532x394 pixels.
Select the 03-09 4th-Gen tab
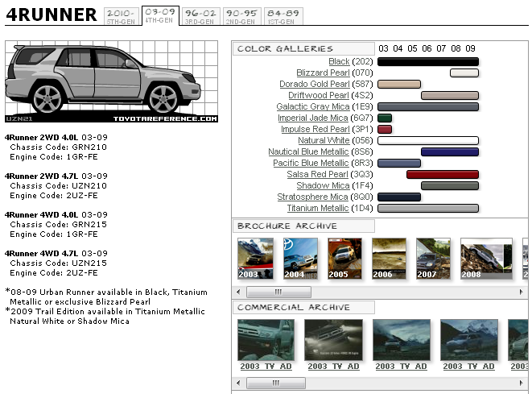click(x=160, y=15)
